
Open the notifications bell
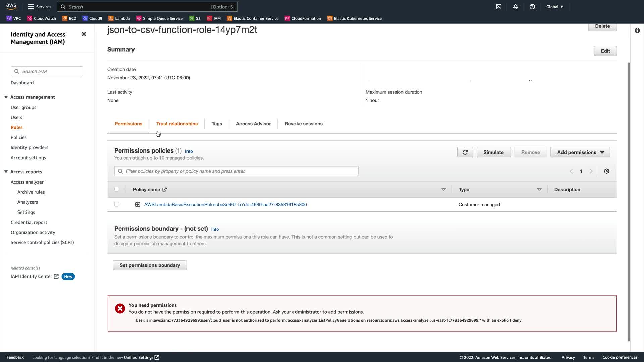click(x=516, y=7)
